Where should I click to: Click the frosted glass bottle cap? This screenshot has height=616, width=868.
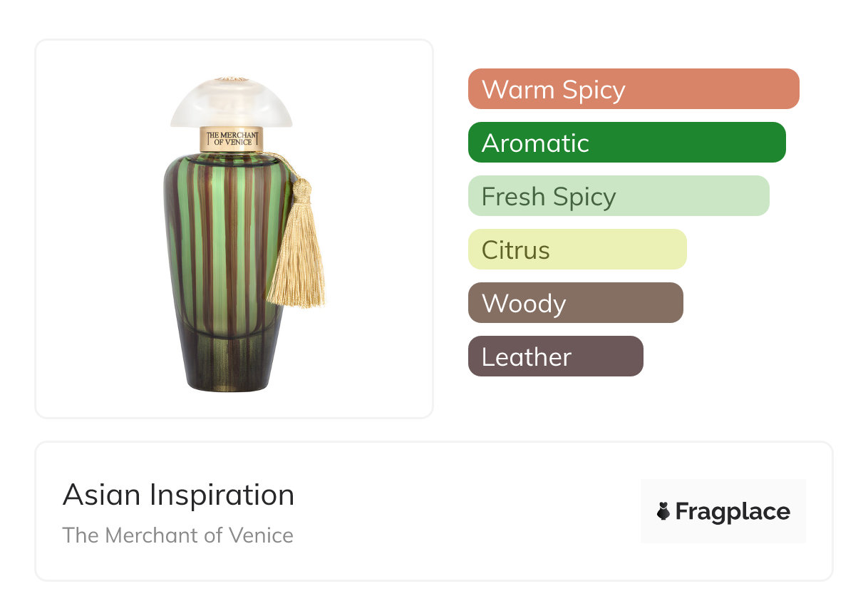231,105
